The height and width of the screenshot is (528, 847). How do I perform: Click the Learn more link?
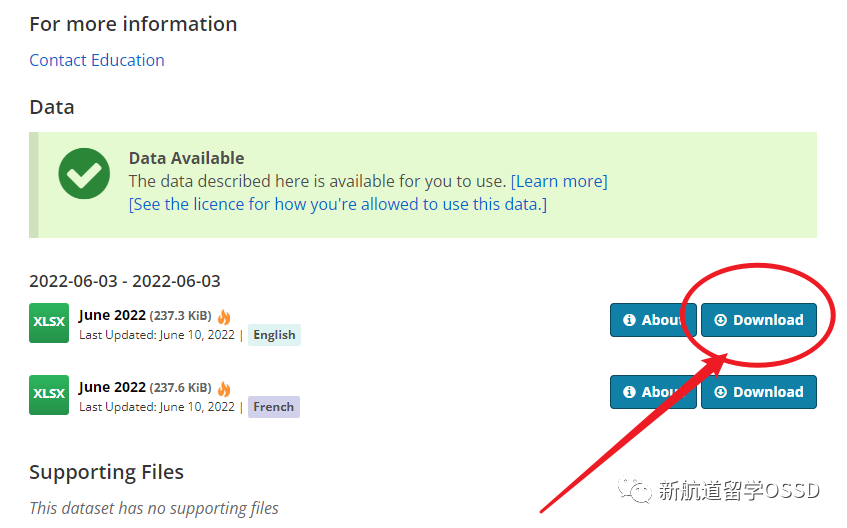pyautogui.click(x=559, y=181)
